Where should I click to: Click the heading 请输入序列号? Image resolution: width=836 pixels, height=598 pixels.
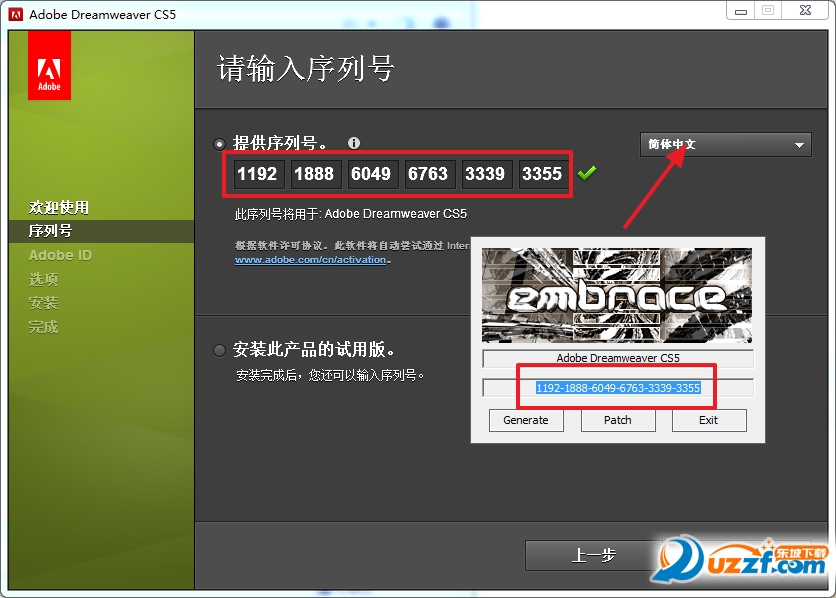point(306,68)
